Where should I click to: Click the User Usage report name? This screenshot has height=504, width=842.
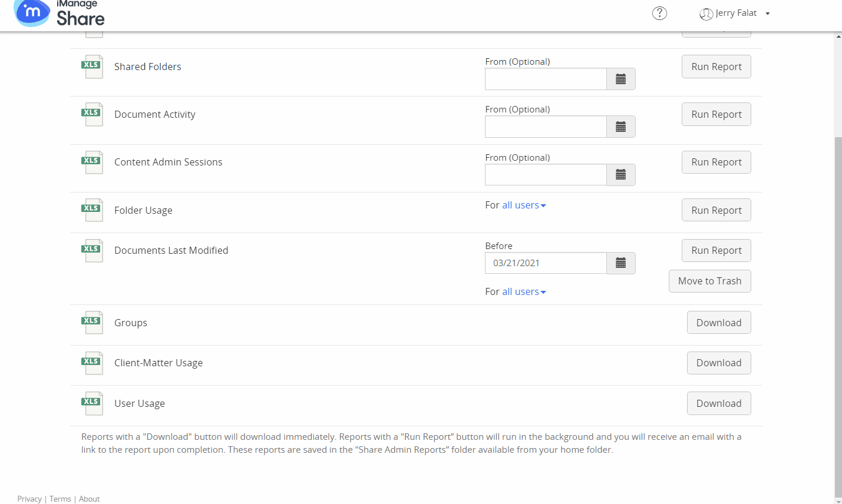[x=140, y=403]
